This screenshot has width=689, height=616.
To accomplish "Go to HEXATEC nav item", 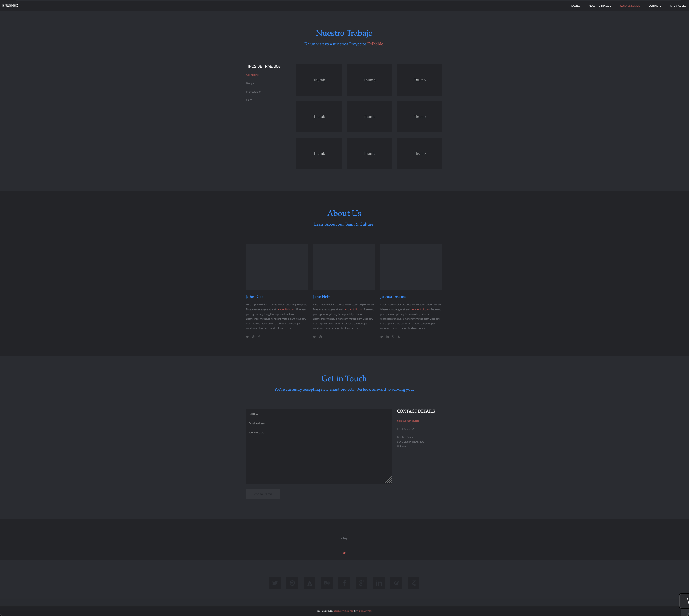I will [x=575, y=6].
